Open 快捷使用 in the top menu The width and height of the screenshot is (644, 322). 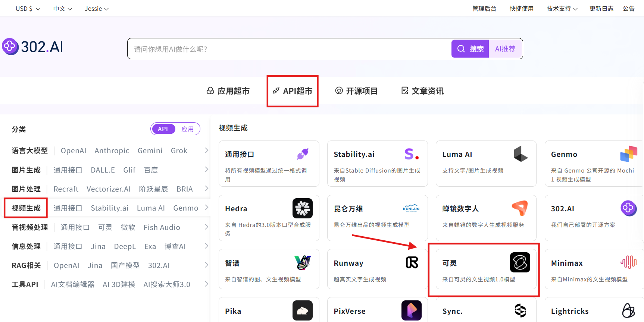pos(522,9)
